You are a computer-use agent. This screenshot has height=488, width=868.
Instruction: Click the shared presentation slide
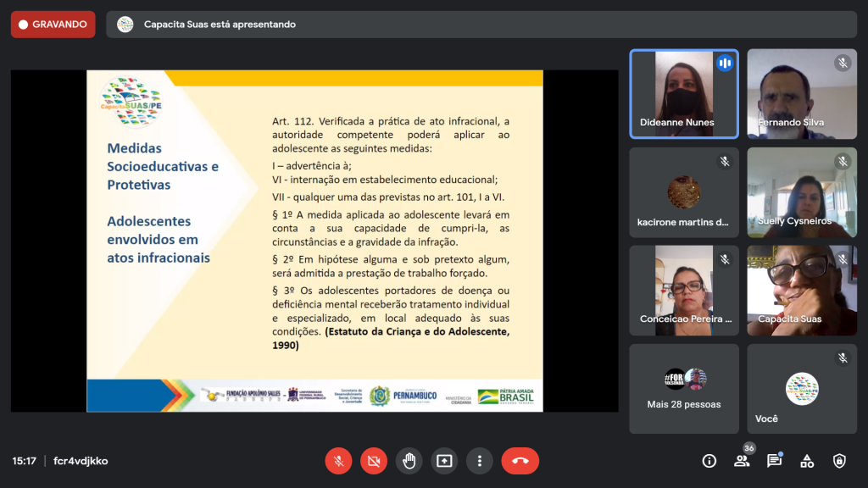(314, 241)
